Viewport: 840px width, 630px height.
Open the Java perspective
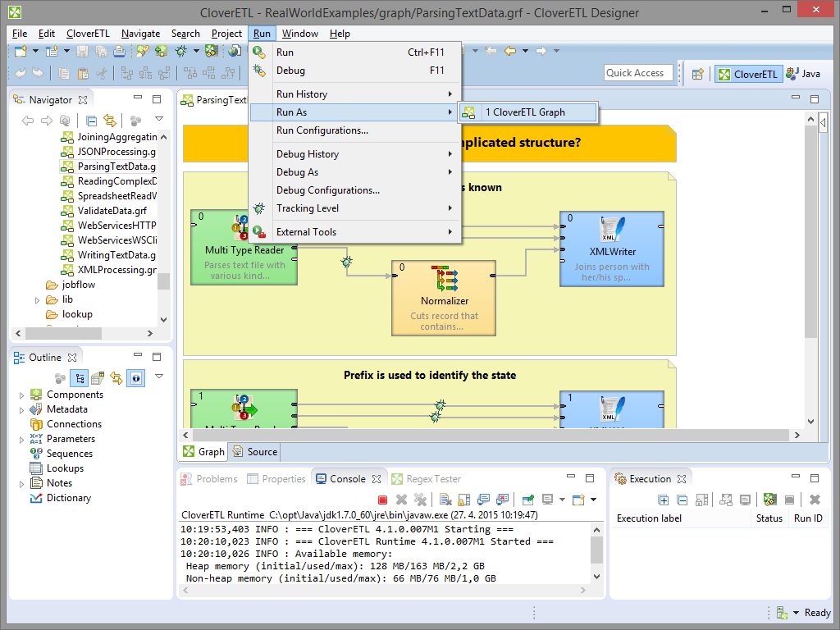pos(803,74)
